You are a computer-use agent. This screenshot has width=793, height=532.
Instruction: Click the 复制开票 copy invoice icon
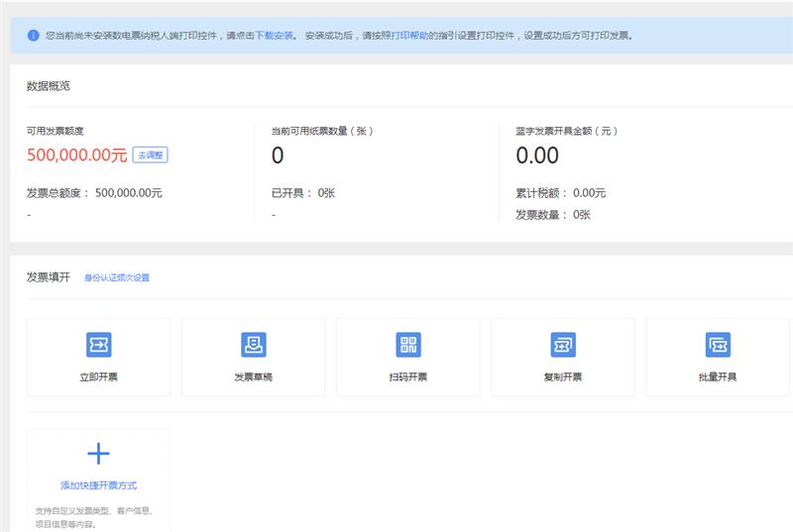coord(563,345)
